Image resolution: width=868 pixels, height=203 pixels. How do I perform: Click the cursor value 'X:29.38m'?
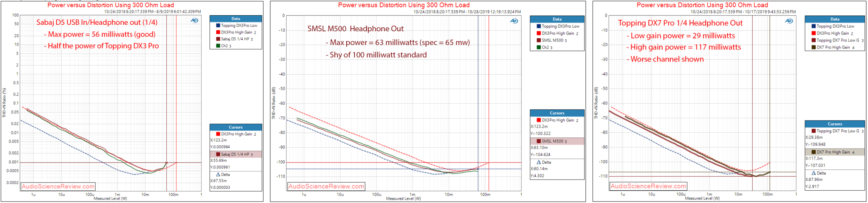pyautogui.click(x=814, y=137)
